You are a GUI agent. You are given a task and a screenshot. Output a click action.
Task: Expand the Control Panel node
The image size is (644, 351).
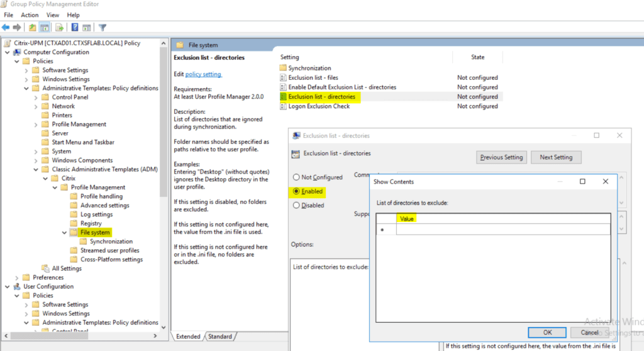pos(36,97)
